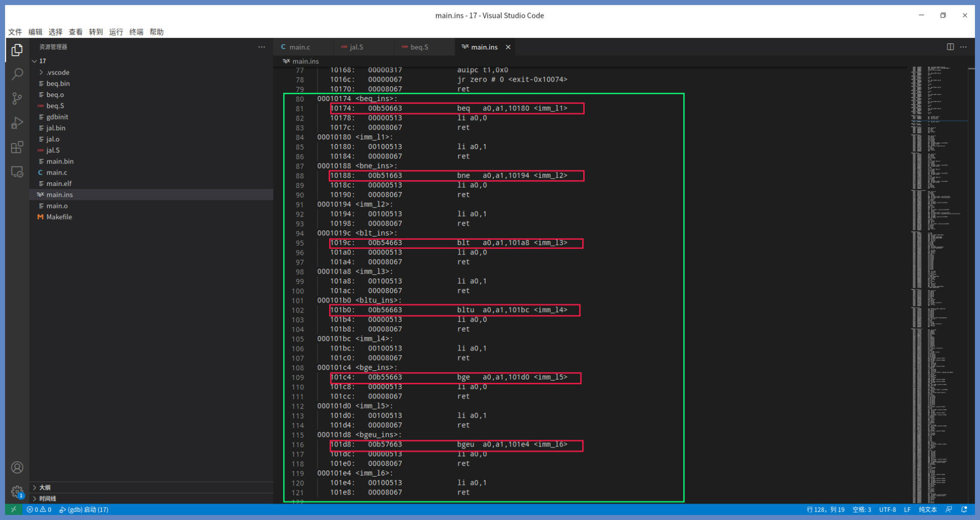The width and height of the screenshot is (980, 520).
Task: Open the Accounts icon in activity bar
Action: [x=17, y=467]
